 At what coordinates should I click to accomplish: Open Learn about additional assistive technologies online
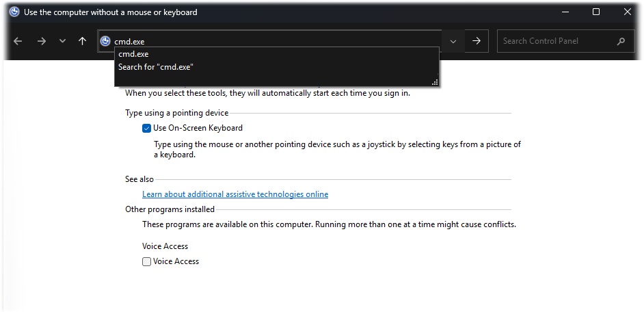tap(235, 194)
